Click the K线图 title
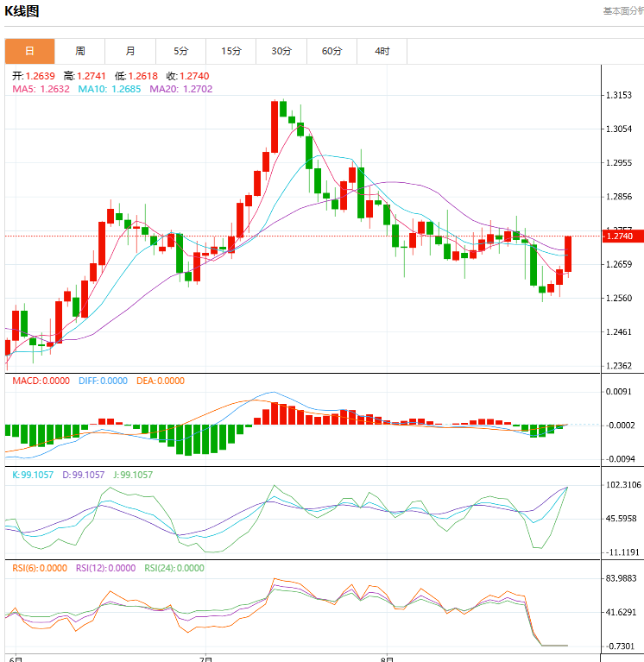The height and width of the screenshot is (662, 644). pyautogui.click(x=22, y=11)
